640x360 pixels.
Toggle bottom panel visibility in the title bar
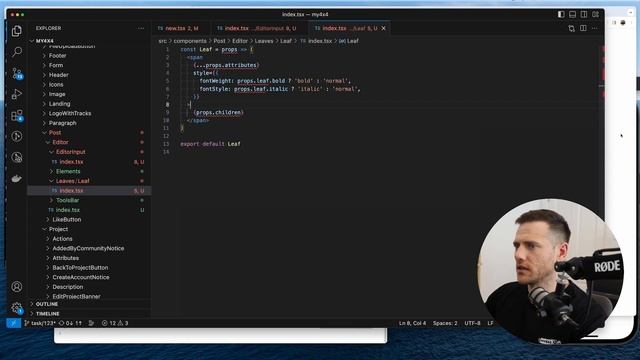coord(572,14)
